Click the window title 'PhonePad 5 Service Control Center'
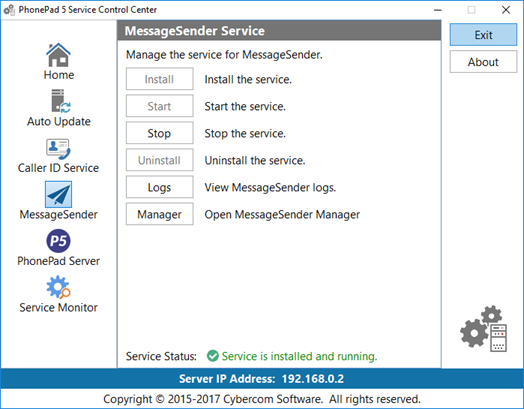Viewport: 524px width, 409px height. [x=88, y=10]
